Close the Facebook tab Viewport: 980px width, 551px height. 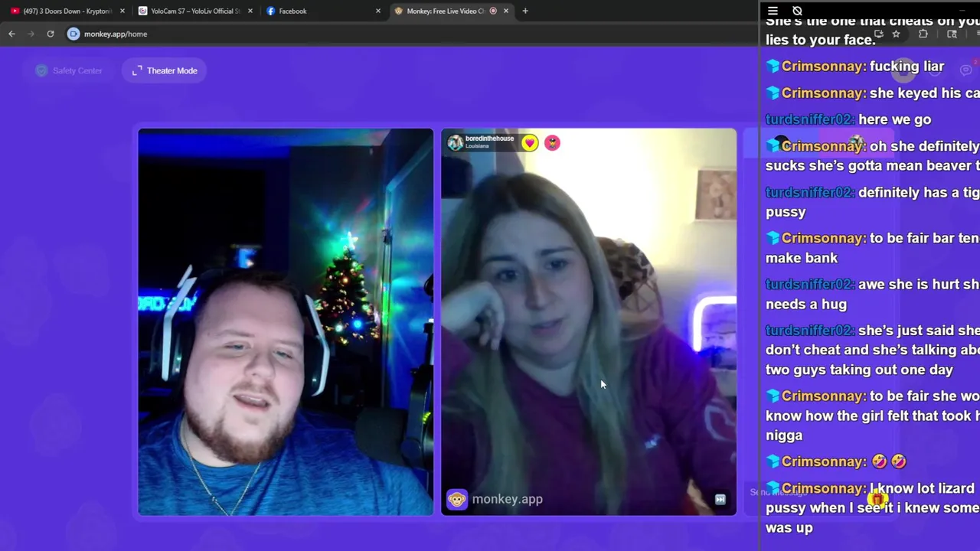coord(377,11)
